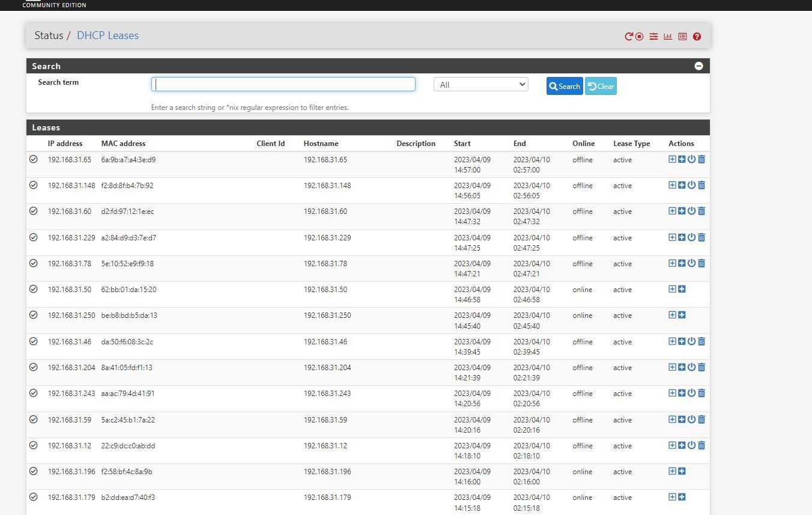Delete lease for 192.168.31.229

coord(701,237)
